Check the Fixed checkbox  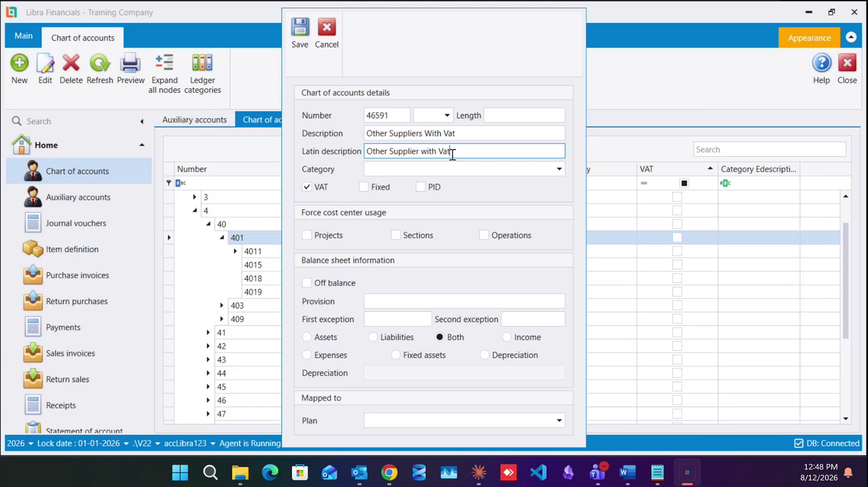tap(364, 187)
